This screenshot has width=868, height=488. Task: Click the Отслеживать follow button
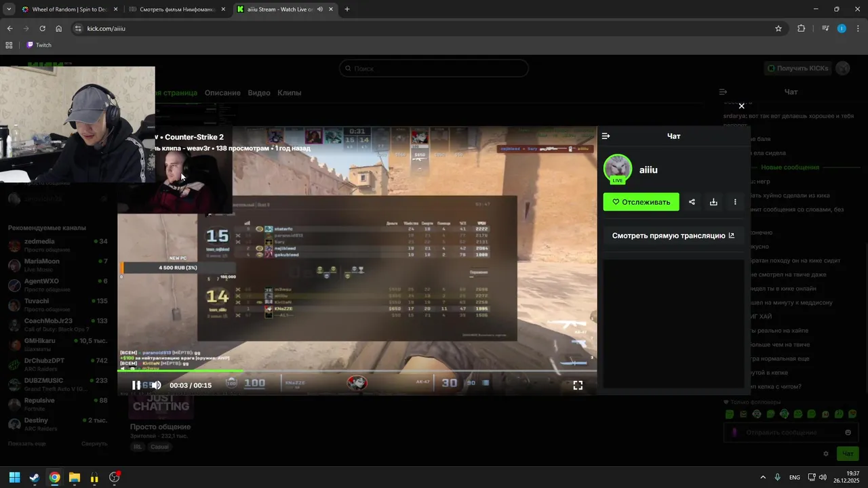point(641,201)
